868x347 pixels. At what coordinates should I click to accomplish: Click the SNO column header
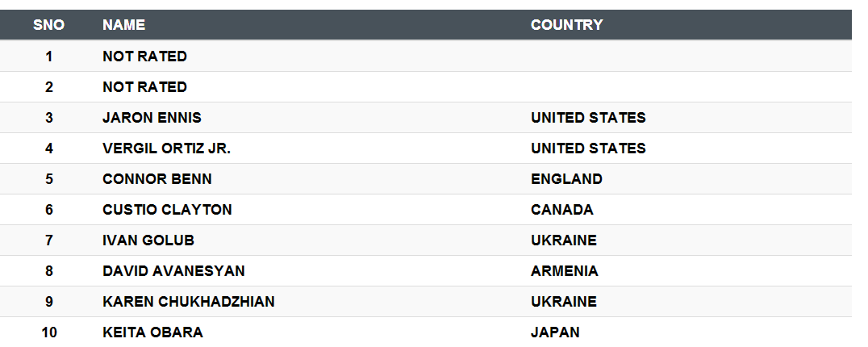(48, 25)
